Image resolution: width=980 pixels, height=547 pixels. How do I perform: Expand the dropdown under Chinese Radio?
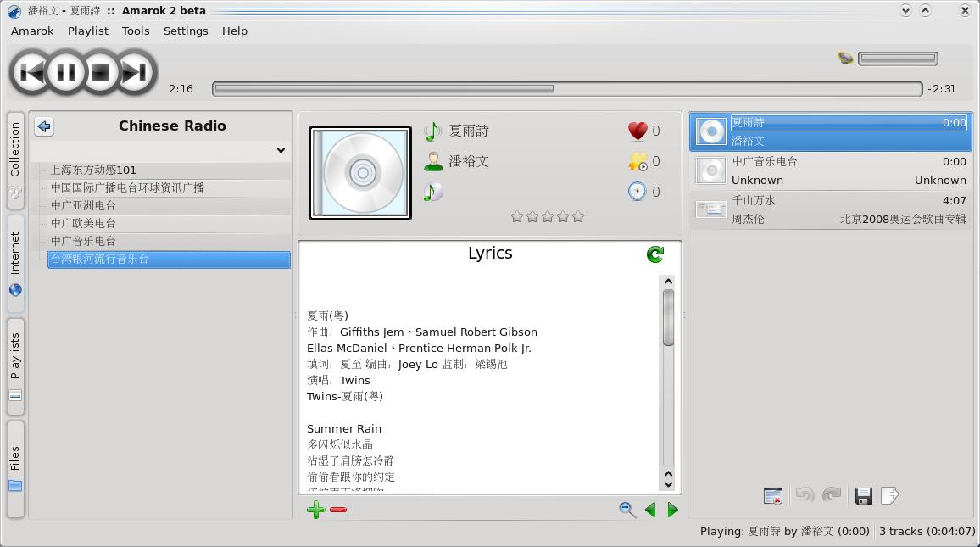pyautogui.click(x=281, y=151)
